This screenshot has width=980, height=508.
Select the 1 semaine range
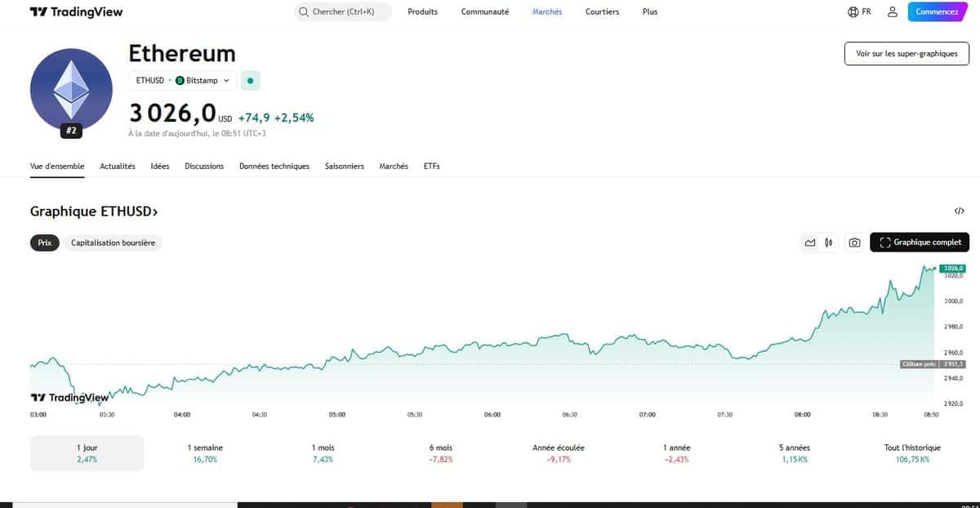205,453
